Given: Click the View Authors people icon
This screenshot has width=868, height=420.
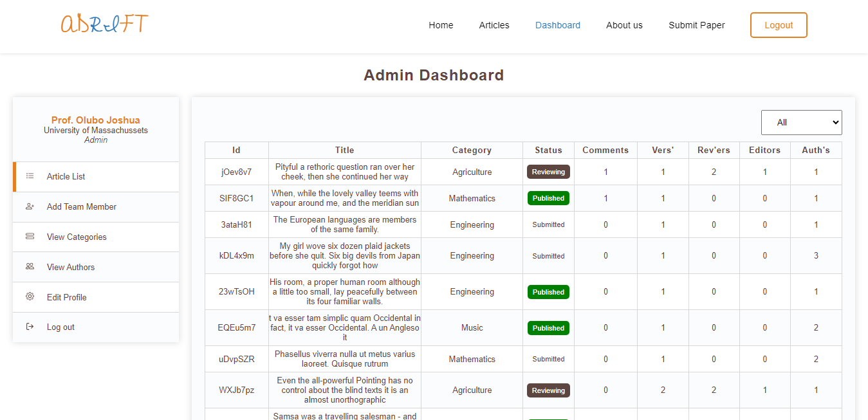Looking at the screenshot, I should (30, 267).
